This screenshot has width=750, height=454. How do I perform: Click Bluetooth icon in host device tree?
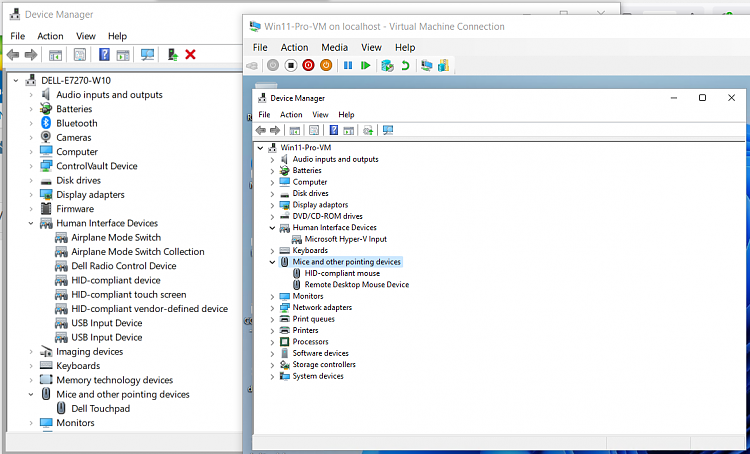46,123
